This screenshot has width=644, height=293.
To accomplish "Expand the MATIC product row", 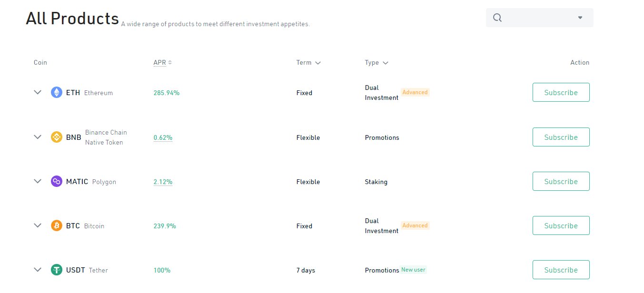I will pyautogui.click(x=38, y=181).
